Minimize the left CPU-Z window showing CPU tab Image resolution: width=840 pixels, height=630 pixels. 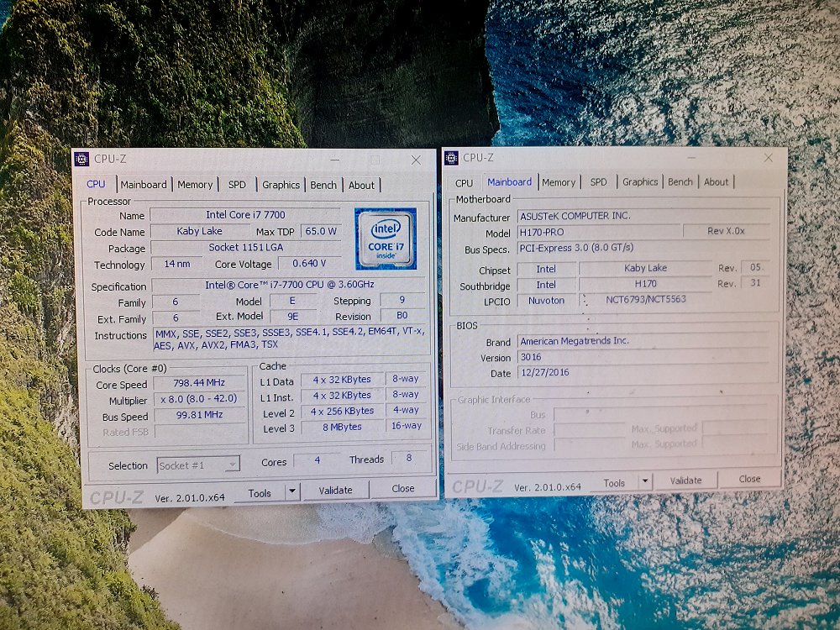[335, 160]
